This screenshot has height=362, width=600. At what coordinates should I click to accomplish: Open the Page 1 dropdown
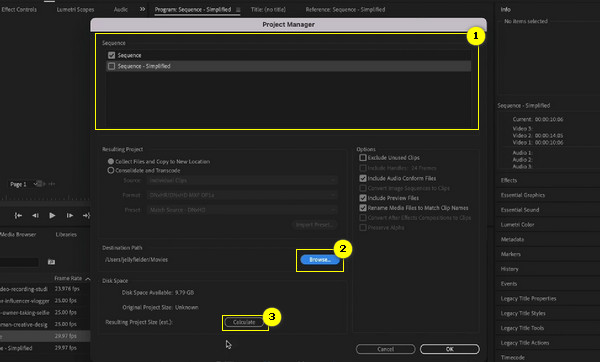23,184
